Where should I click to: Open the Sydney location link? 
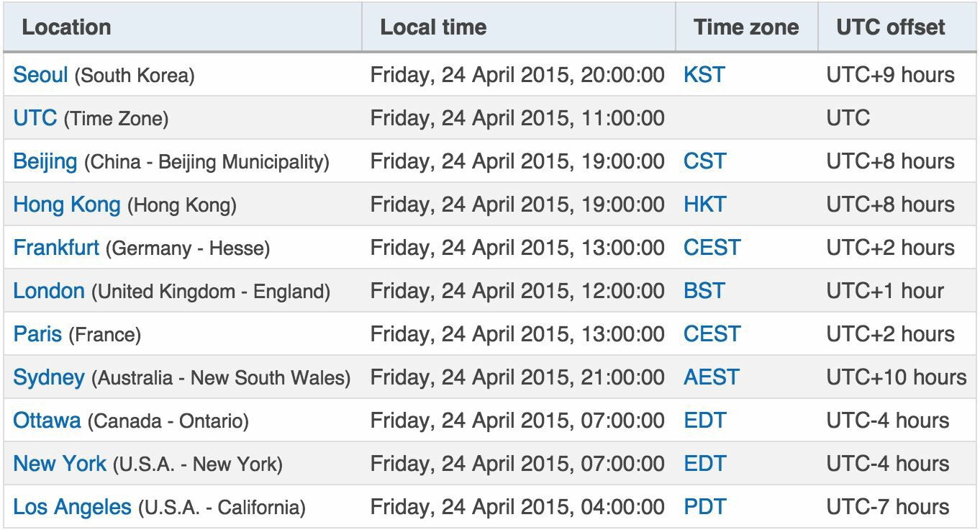pyautogui.click(x=49, y=377)
